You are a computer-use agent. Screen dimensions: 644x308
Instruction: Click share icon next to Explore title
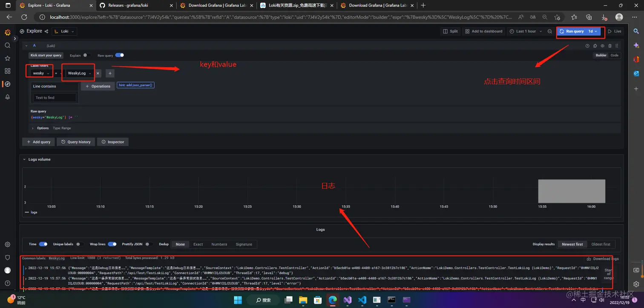click(46, 31)
